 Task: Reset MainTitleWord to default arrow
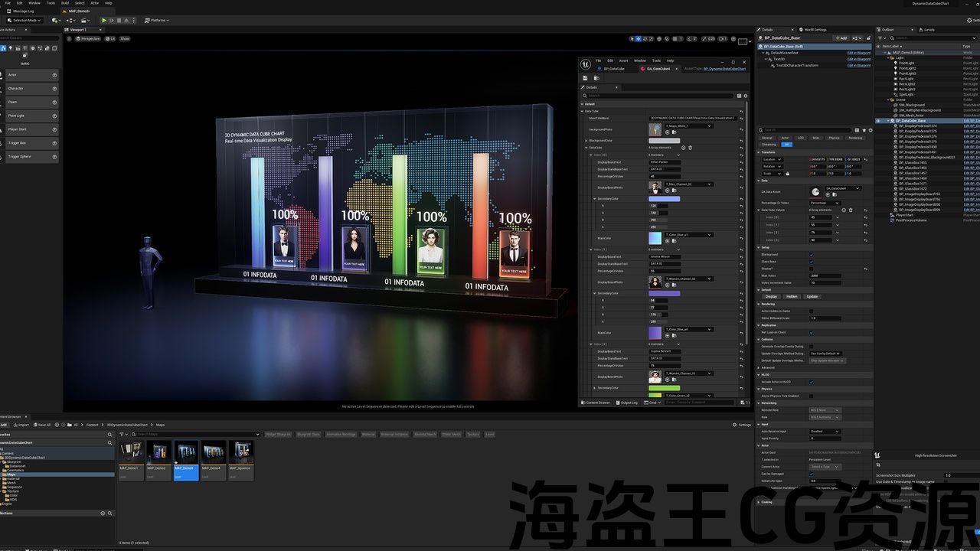(x=741, y=118)
